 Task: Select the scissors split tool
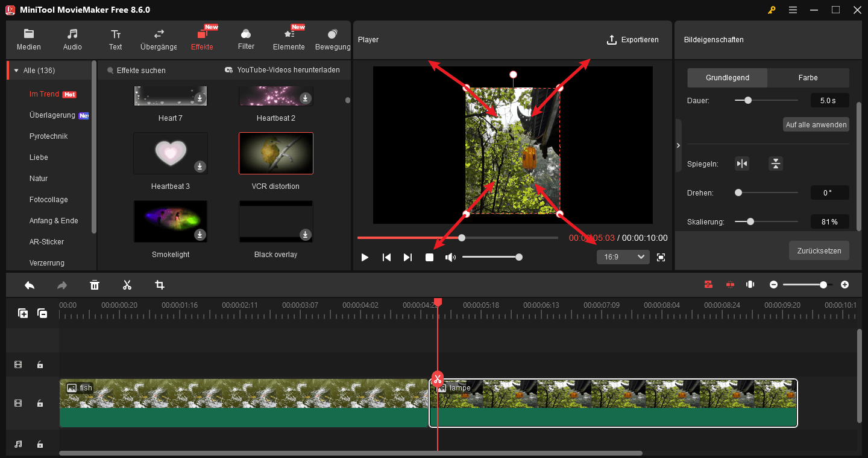(127, 284)
